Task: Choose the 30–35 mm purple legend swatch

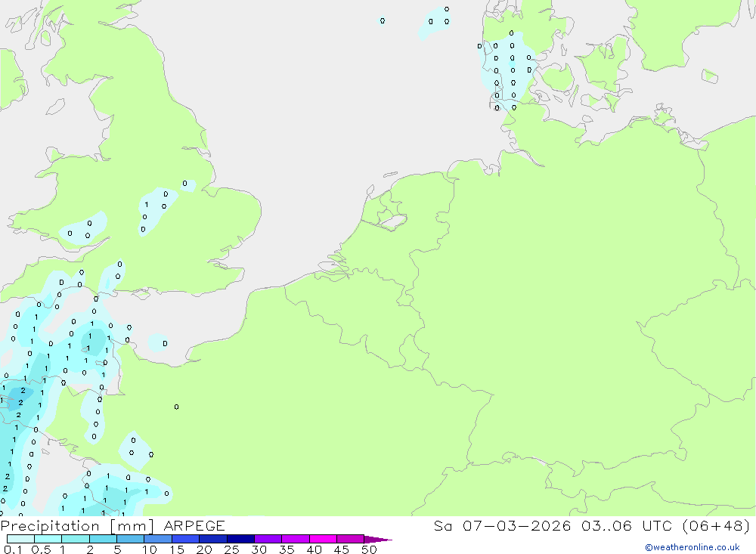Action: point(268,539)
